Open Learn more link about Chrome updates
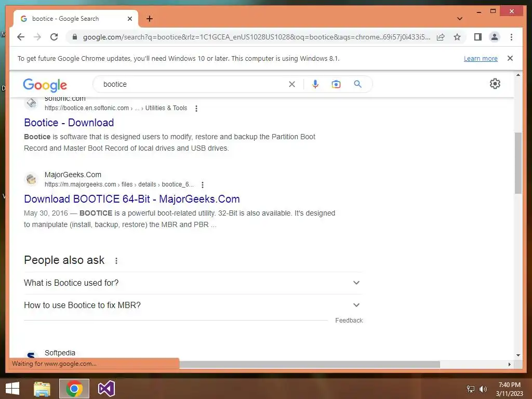This screenshot has height=399, width=532. point(481,58)
